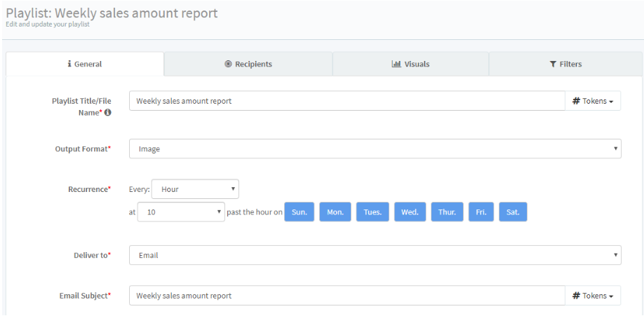Viewport: 644px width, 323px height.
Task: Open the Visuals tab
Action: tap(410, 64)
